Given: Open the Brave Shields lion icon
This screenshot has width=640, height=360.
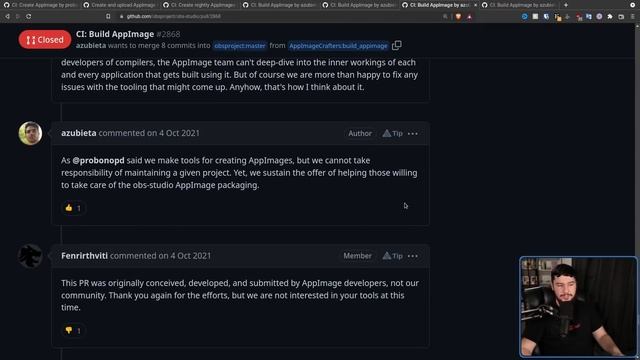Looking at the screenshot, I should 458,16.
